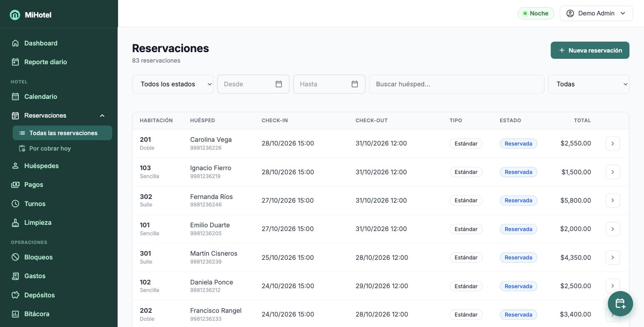Click the Dashboard house icon
This screenshot has width=644, height=327.
click(x=15, y=43)
